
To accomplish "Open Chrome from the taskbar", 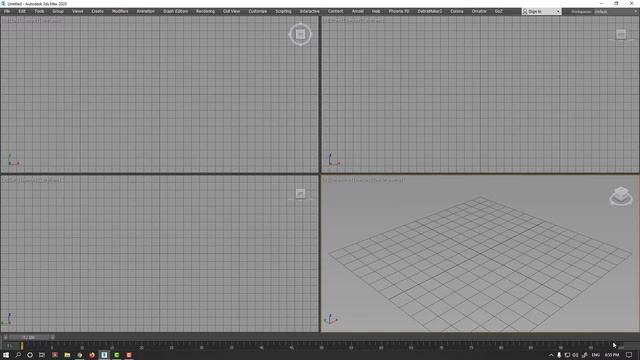I will pos(80,355).
